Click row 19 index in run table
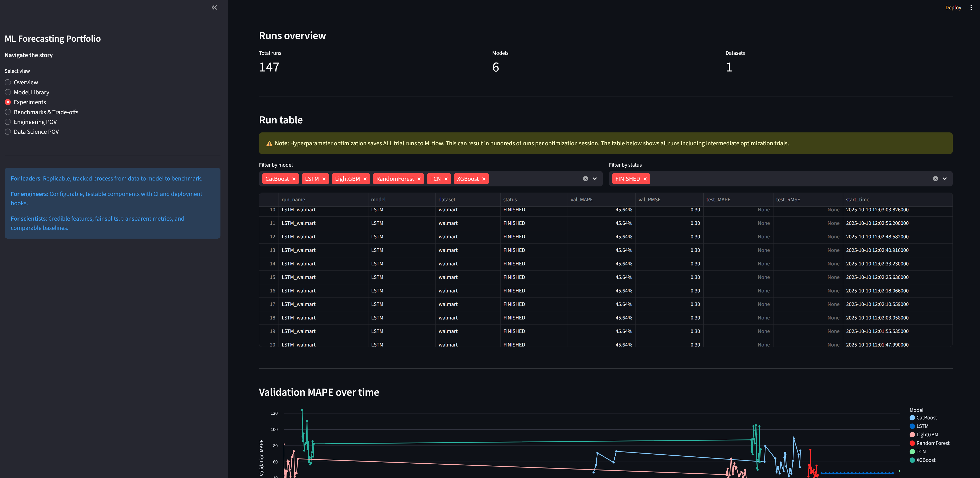The image size is (980, 478). coord(269,331)
